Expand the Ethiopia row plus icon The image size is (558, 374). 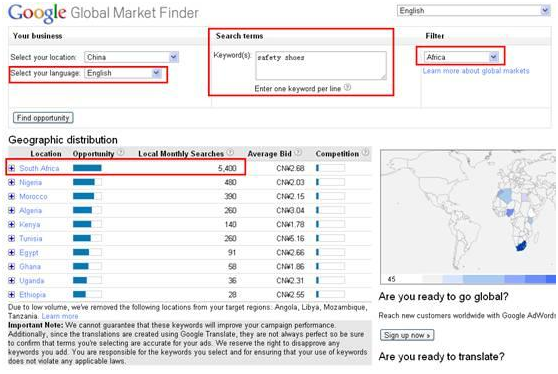click(x=12, y=294)
